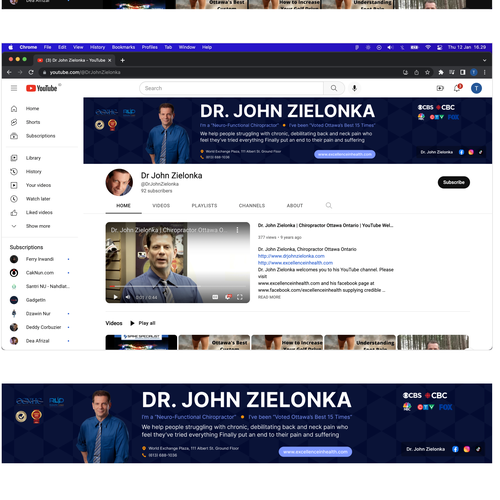
Task: Click the Wi-Fi icon in menu bar
Action: point(428,47)
